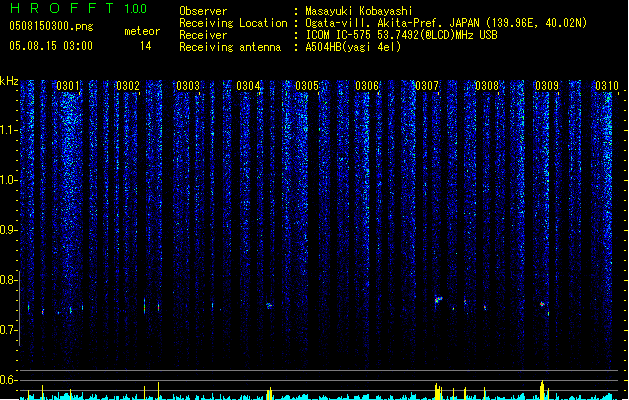
Task: Click the date text 05.08.15 03:00
Action: [x=51, y=46]
